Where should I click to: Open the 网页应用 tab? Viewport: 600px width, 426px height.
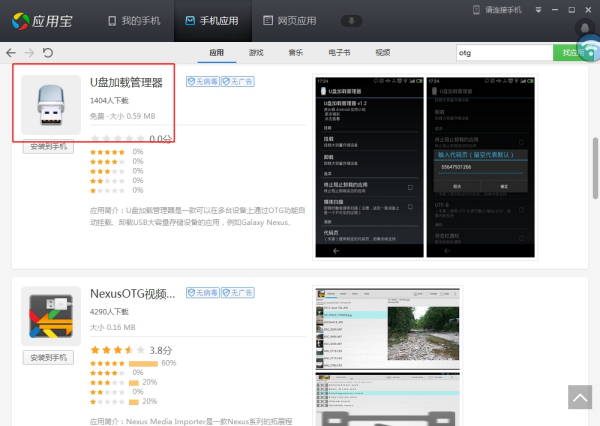(x=290, y=21)
